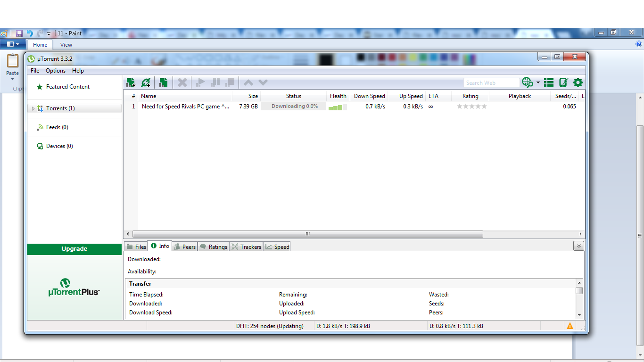The height and width of the screenshot is (362, 644).
Task: Open the File menu in uTorrent
Action: (x=35, y=71)
